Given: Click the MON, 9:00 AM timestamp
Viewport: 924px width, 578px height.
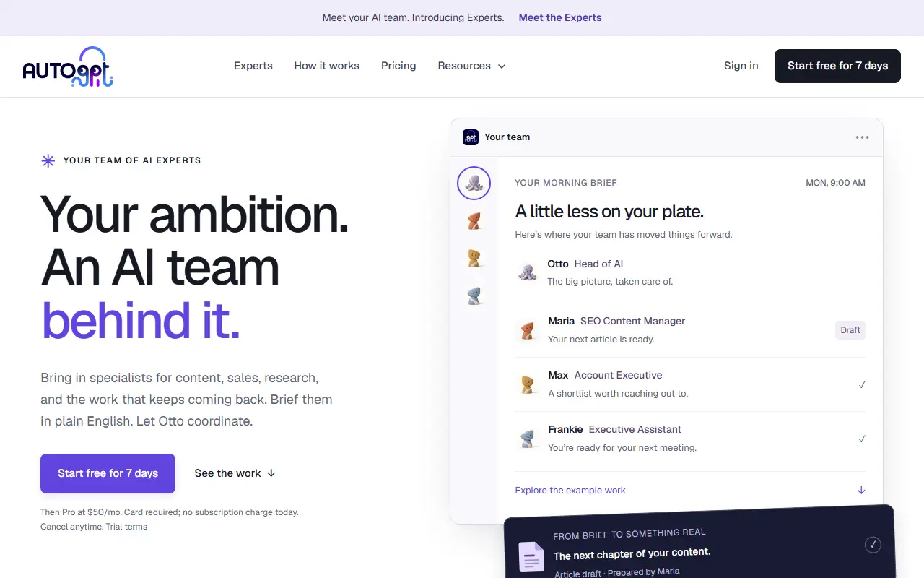Looking at the screenshot, I should [835, 183].
